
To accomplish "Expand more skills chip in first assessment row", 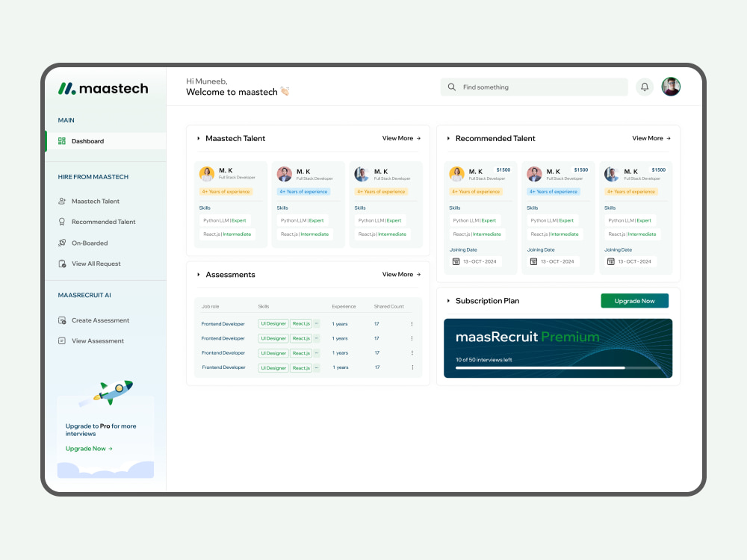I will pos(316,324).
